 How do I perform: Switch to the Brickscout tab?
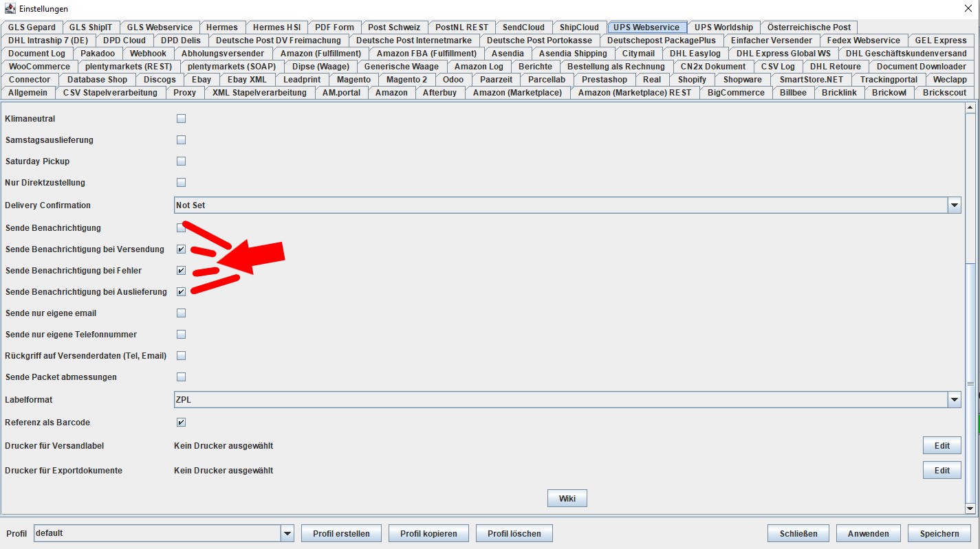(945, 93)
